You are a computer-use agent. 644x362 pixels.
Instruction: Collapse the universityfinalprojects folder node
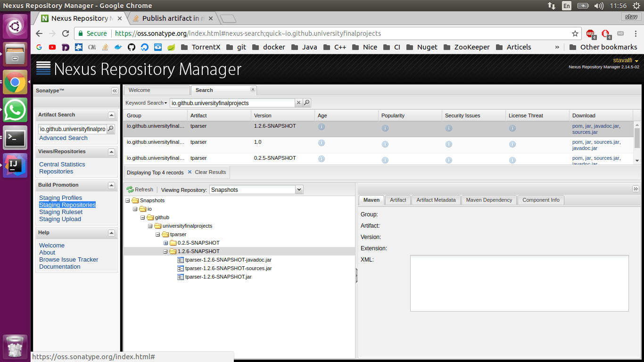tap(150, 226)
